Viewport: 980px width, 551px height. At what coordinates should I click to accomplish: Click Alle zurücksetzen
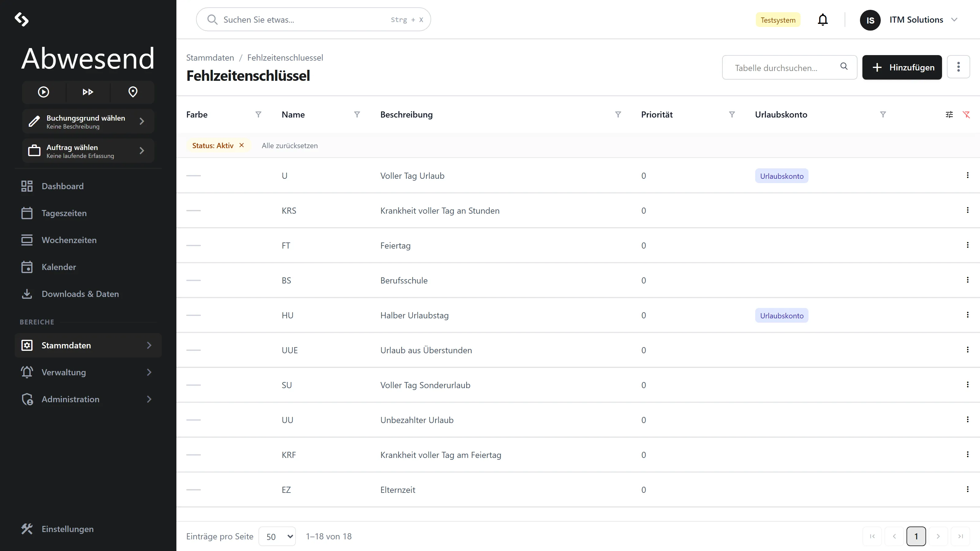289,146
